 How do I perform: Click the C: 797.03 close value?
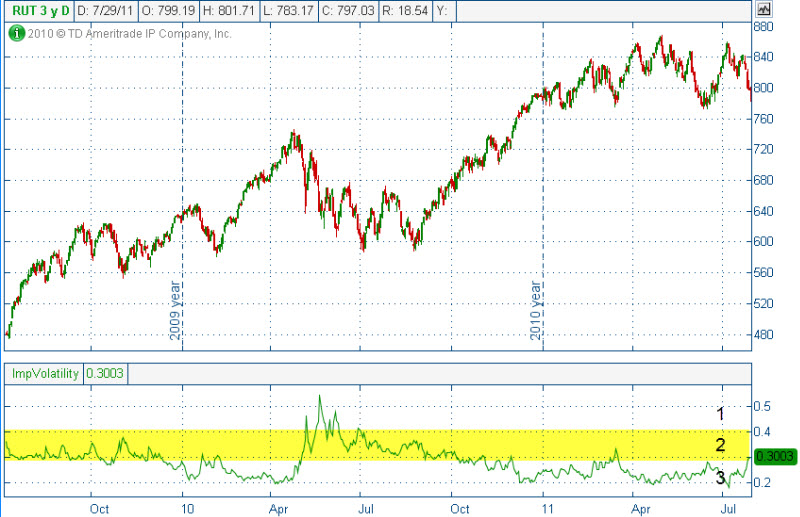(x=348, y=11)
